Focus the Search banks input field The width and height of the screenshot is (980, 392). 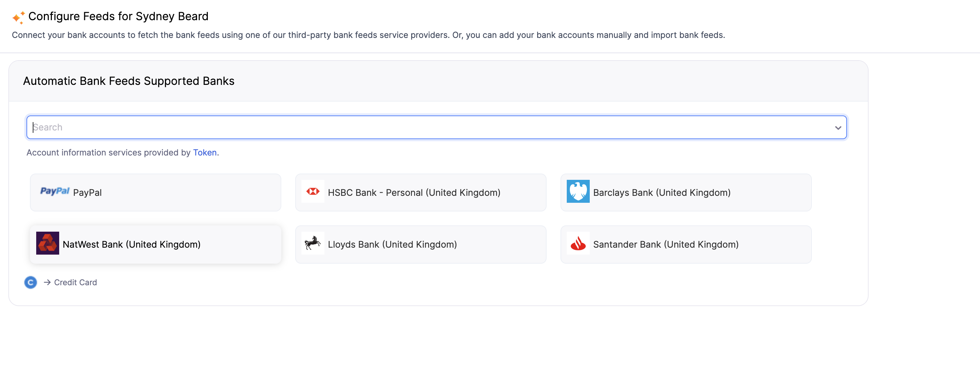pyautogui.click(x=418, y=128)
